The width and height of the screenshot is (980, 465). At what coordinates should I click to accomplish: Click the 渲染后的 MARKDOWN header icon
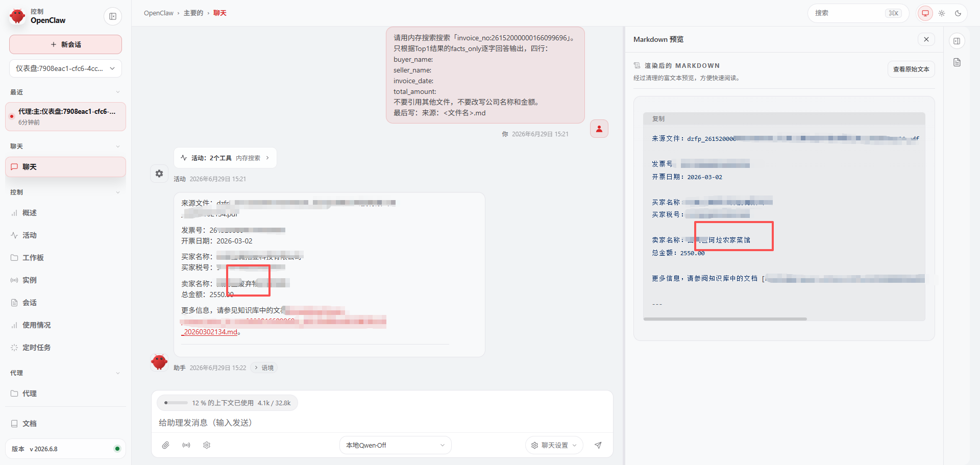tap(637, 65)
